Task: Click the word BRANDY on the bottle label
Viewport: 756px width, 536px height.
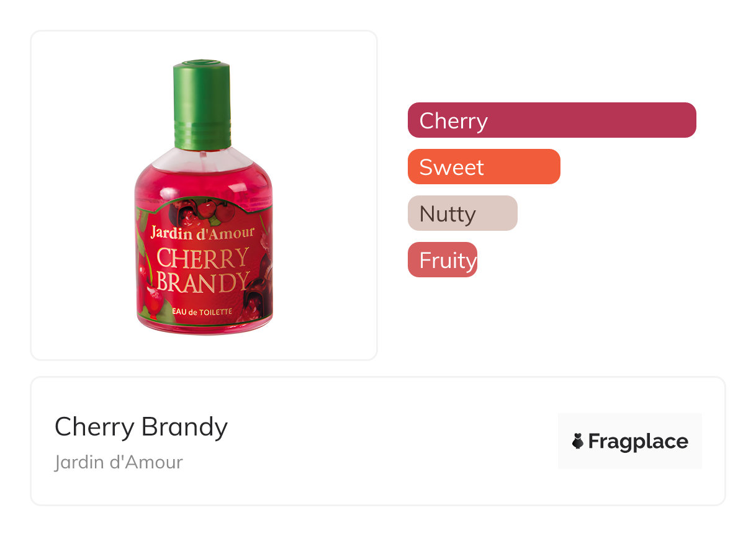Action: tap(202, 281)
